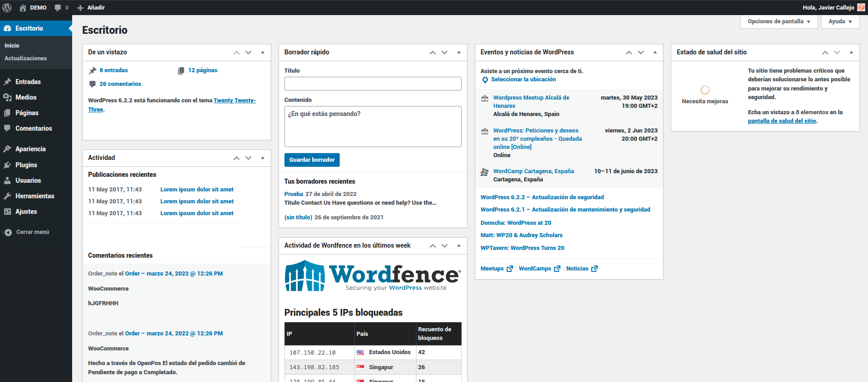Click the site health status circle indicator
The width and height of the screenshot is (868, 382).
(705, 90)
